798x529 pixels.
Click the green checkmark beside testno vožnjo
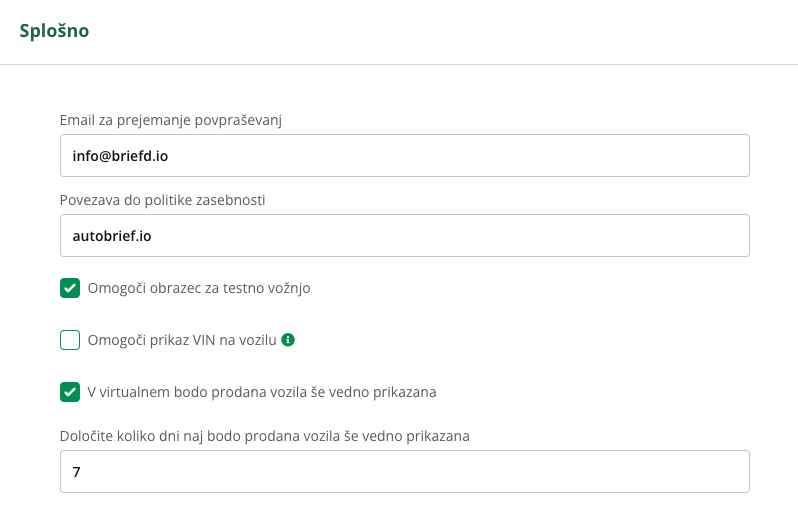tap(70, 288)
